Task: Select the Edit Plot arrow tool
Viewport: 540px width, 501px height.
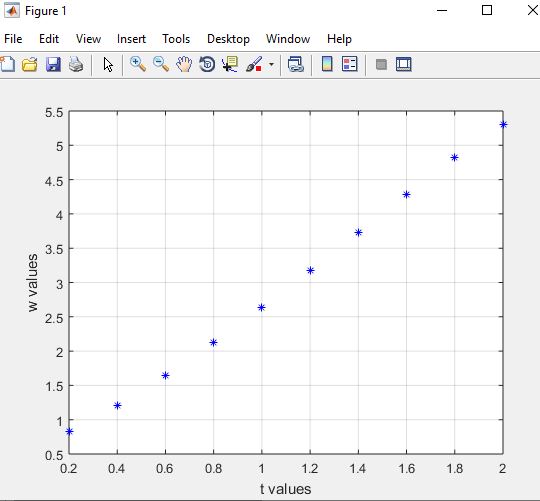Action: (108, 64)
